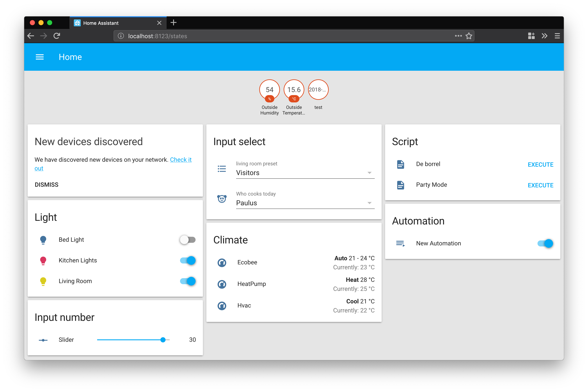This screenshot has height=392, width=588.
Task: Dismiss the new devices notification
Action: [x=47, y=185]
